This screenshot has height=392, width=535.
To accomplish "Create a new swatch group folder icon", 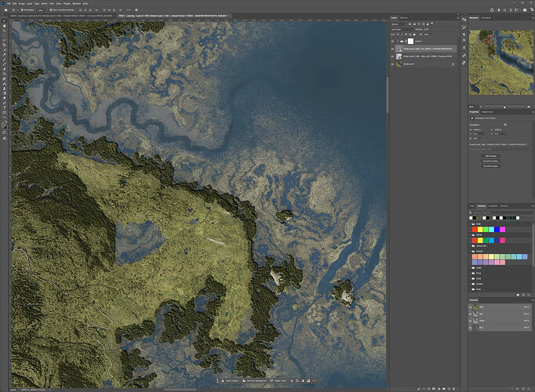I will pyautogui.click(x=518, y=295).
